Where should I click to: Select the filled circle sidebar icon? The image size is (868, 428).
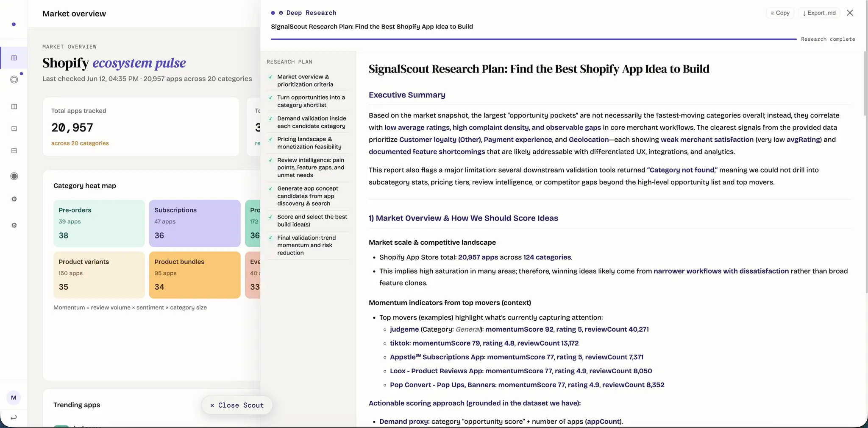coord(14,176)
